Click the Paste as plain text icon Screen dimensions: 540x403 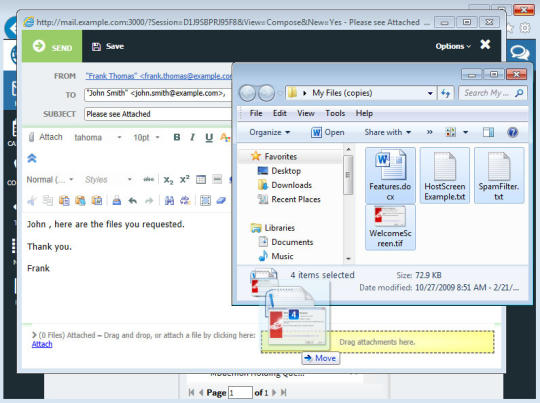click(80, 200)
